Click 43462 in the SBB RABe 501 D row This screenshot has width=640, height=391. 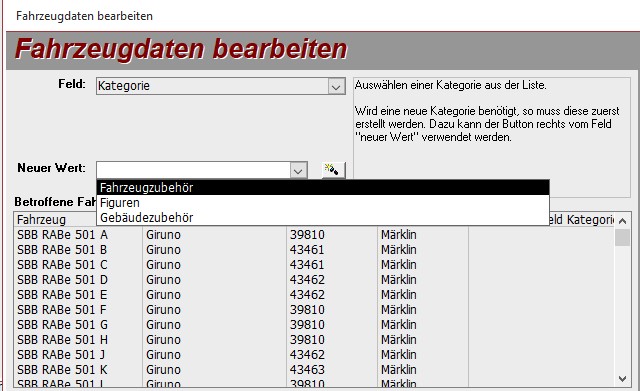tap(307, 280)
